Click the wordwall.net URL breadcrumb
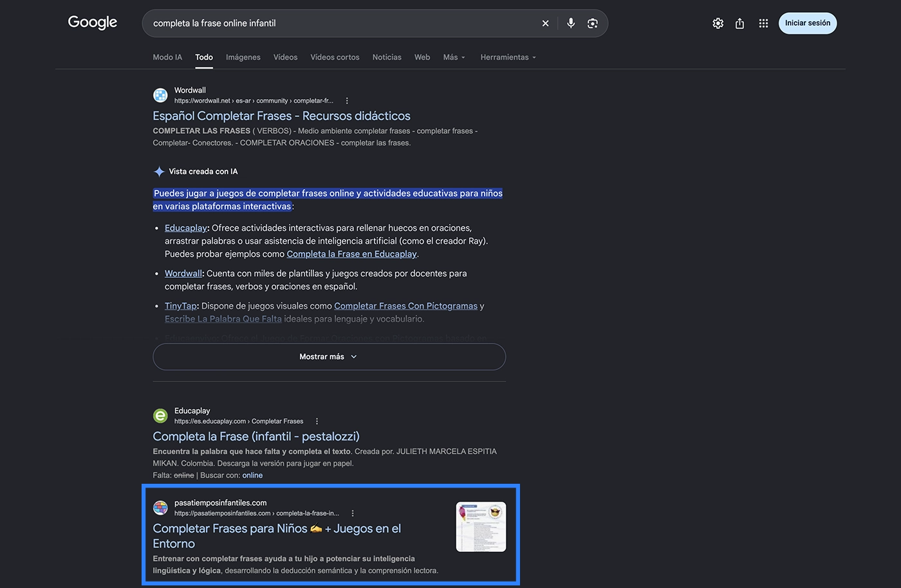901x588 pixels. 254,101
